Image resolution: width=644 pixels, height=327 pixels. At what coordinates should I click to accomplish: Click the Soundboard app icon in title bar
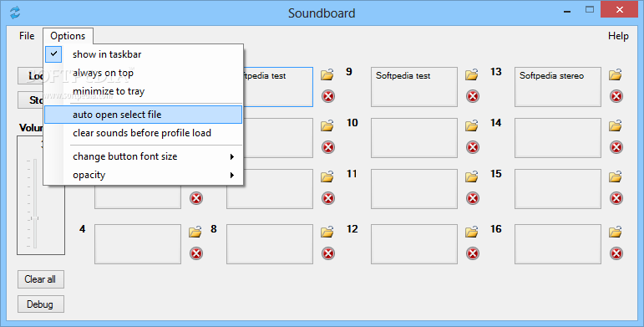click(15, 13)
